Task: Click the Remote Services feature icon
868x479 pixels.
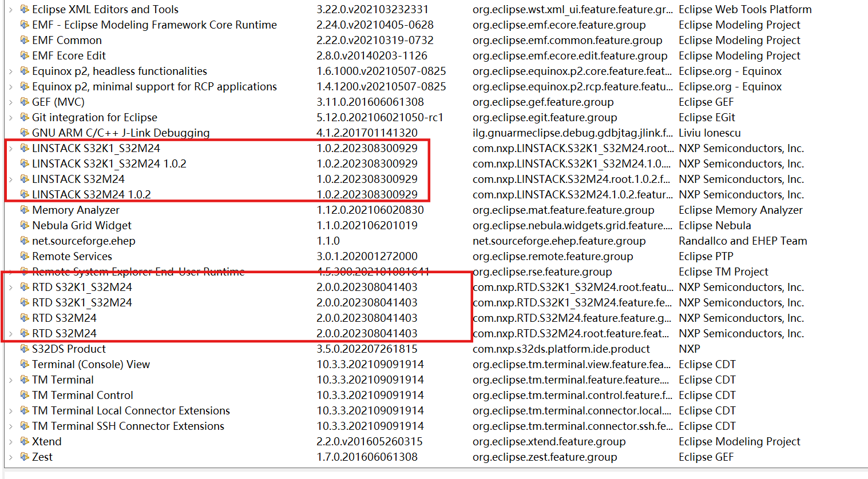Action: click(x=24, y=256)
